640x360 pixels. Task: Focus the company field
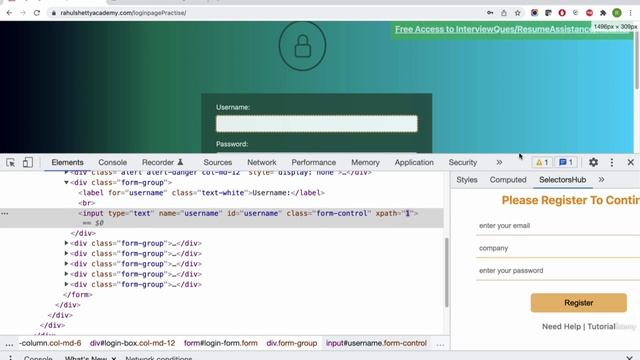(558, 248)
